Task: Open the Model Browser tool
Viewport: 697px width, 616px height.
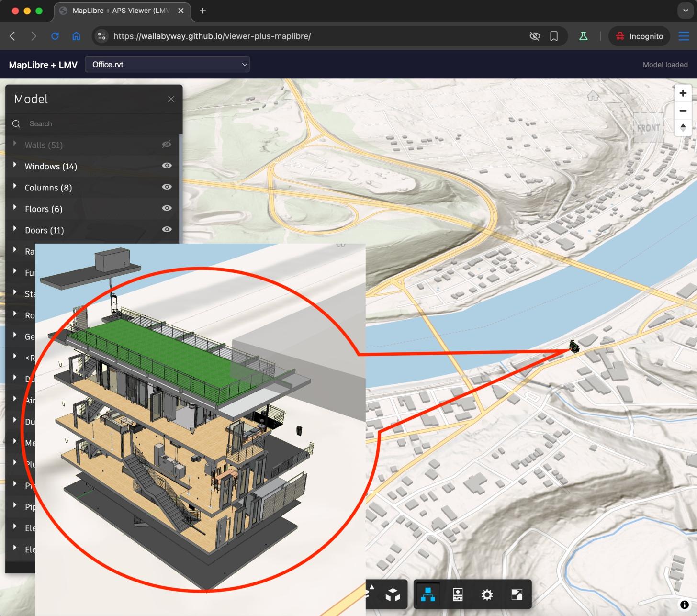Action: coord(427,594)
